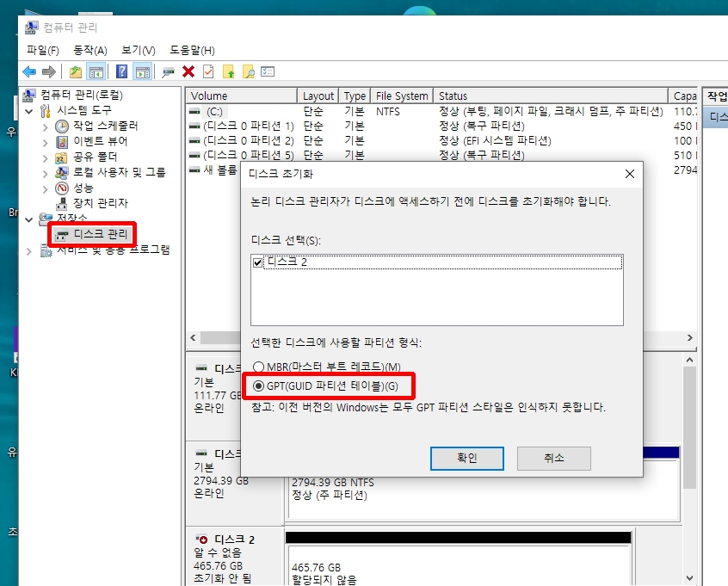Click volume list horizontal scrollbar left arrow

pyautogui.click(x=193, y=337)
